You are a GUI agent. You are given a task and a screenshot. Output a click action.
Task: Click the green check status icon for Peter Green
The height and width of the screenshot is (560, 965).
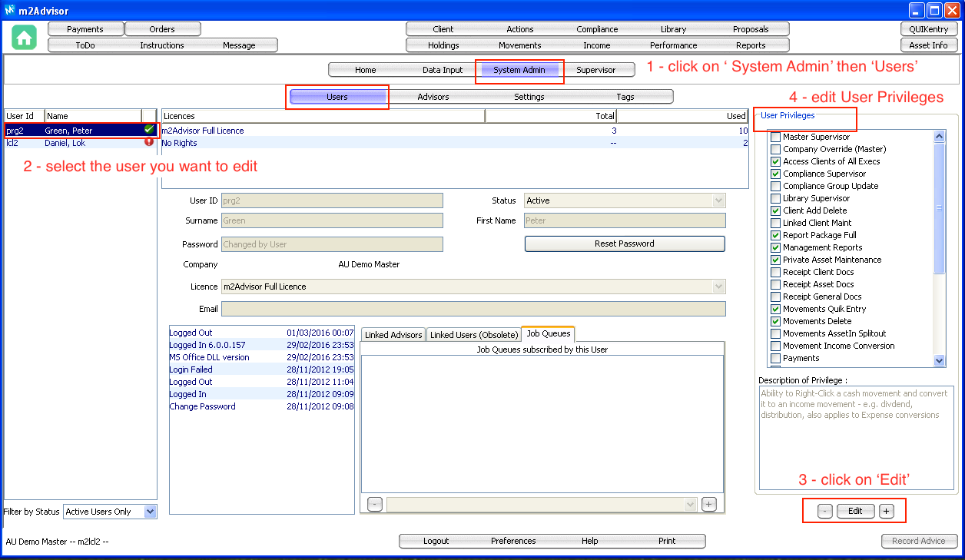click(x=149, y=130)
